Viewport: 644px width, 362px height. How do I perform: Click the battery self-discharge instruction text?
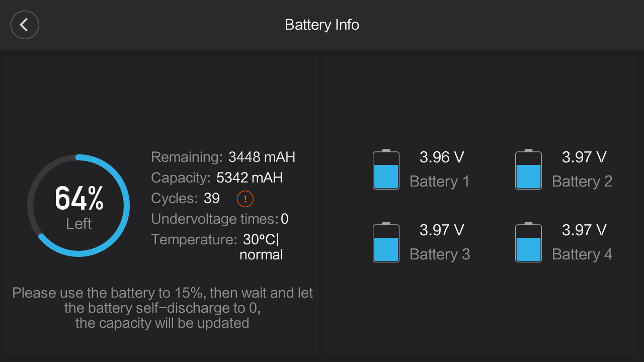[163, 308]
